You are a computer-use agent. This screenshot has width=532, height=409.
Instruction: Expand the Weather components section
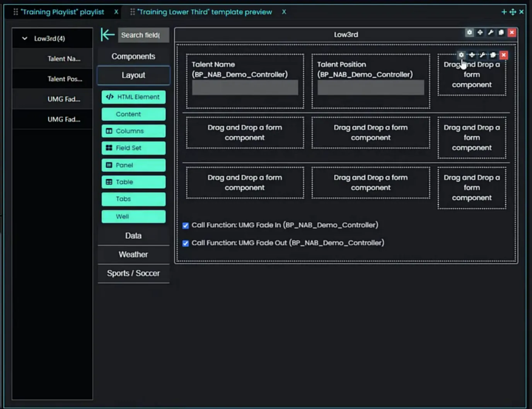coord(133,254)
